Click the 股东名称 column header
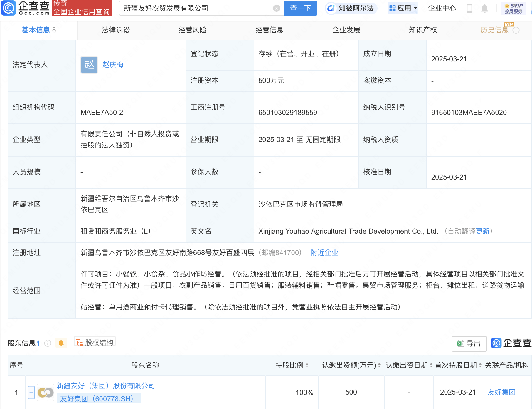Screen dimensions: 532x409 (x=145, y=365)
